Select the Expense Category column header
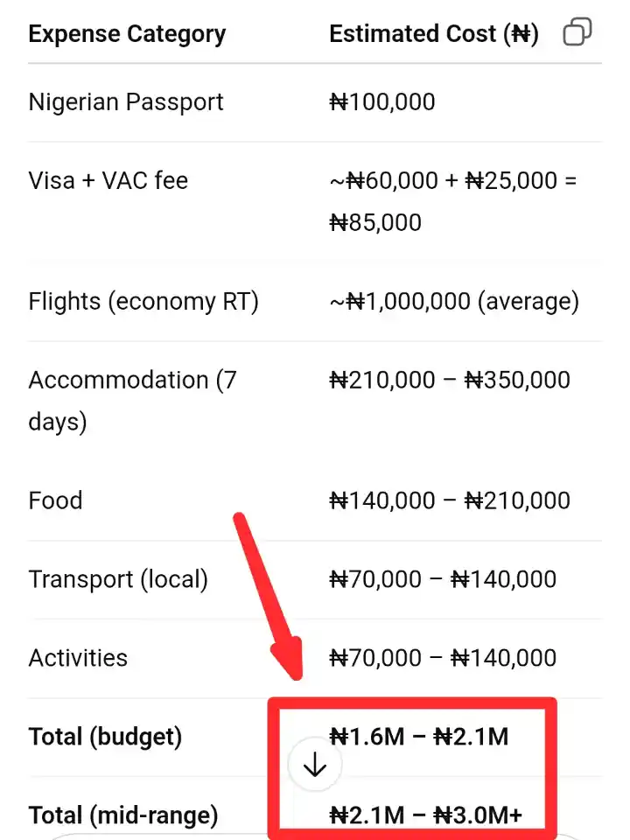Image resolution: width=630 pixels, height=840 pixels. point(127,34)
